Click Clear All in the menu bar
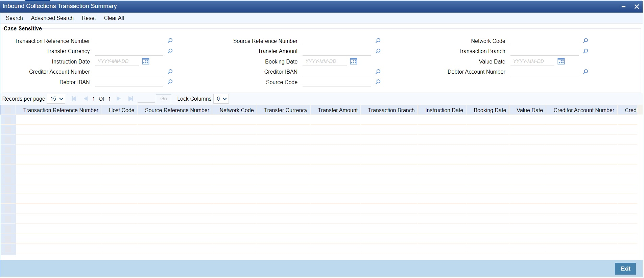The image size is (644, 278). coord(114,18)
